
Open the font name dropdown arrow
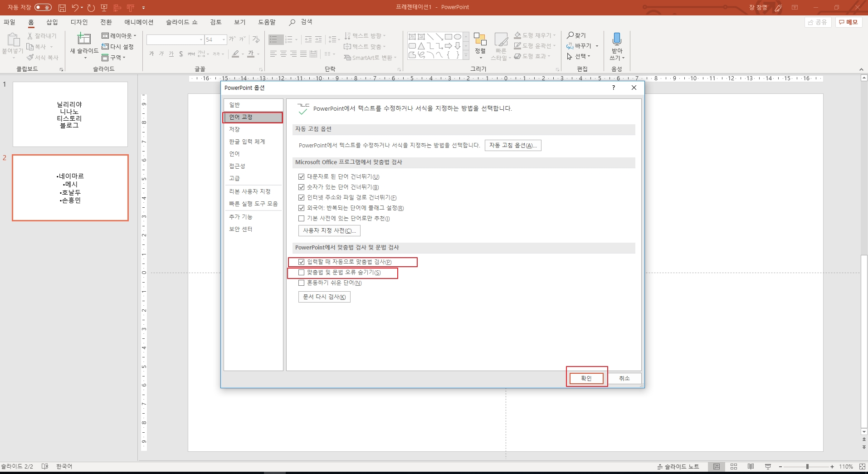(201, 40)
